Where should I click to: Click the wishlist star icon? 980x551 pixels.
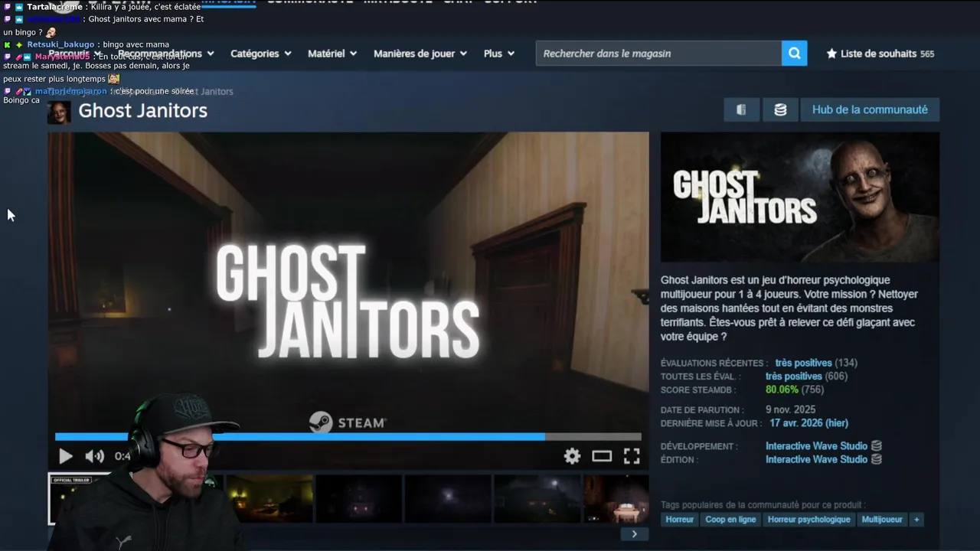click(831, 54)
